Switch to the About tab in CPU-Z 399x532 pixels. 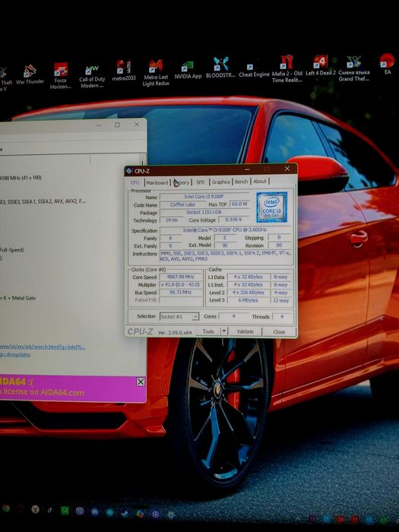260,181
